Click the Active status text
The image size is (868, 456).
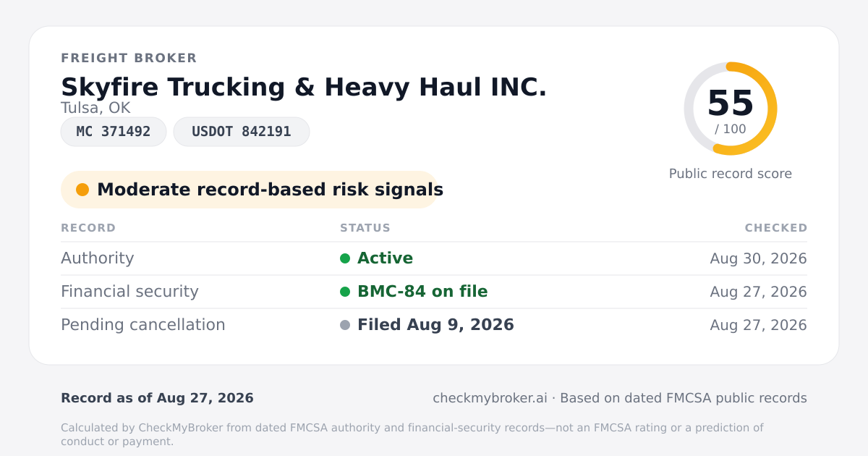pyautogui.click(x=386, y=258)
